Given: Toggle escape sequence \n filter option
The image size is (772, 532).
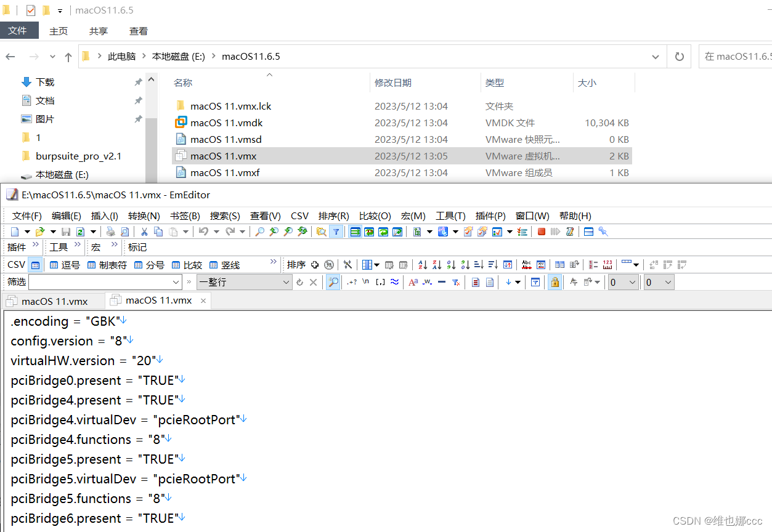Looking at the screenshot, I should coord(366,282).
